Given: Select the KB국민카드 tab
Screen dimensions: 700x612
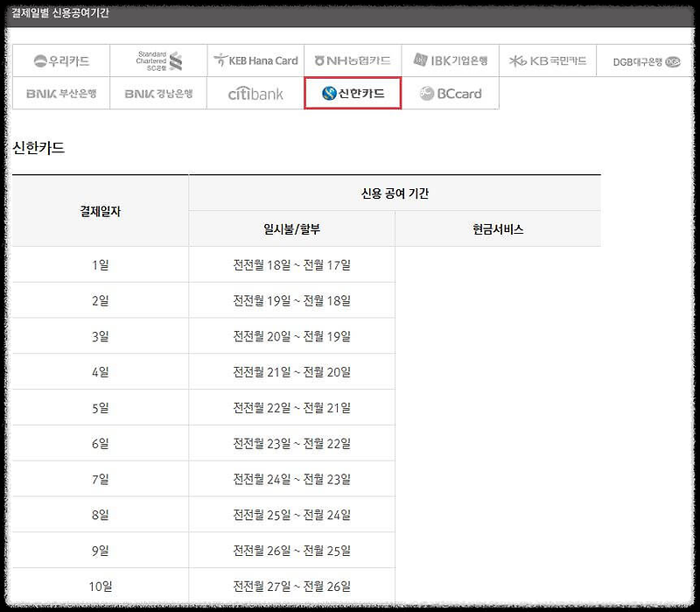Looking at the screenshot, I should point(548,60).
